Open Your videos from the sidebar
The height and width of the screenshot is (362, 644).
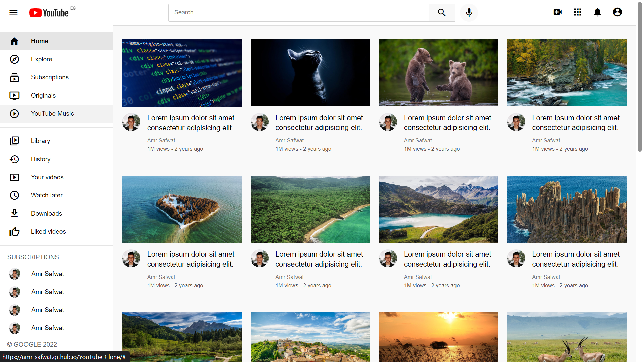[x=56, y=177]
